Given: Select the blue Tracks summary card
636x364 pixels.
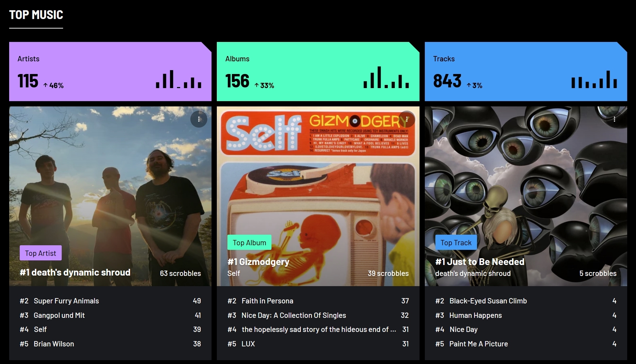Looking at the screenshot, I should (x=526, y=72).
